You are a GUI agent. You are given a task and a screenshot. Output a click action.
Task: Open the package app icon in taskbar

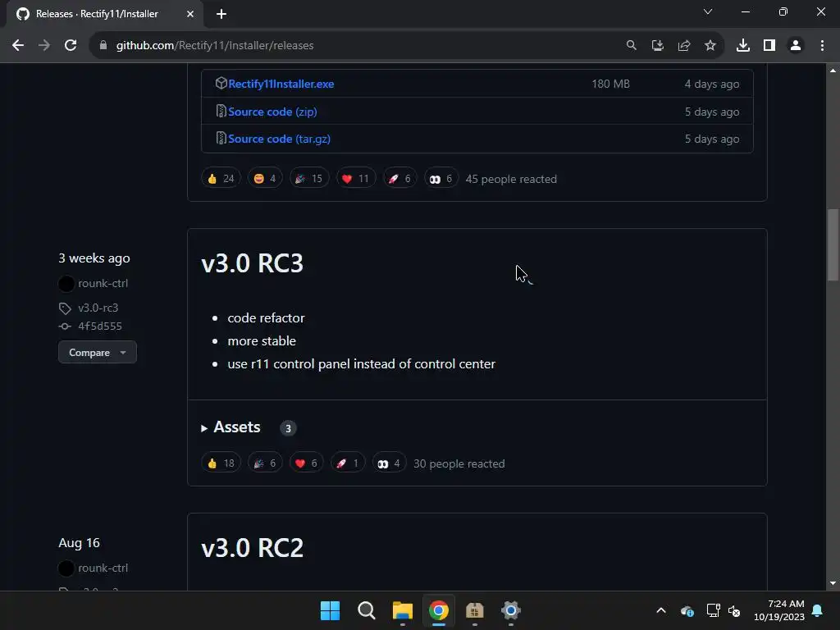point(475,610)
